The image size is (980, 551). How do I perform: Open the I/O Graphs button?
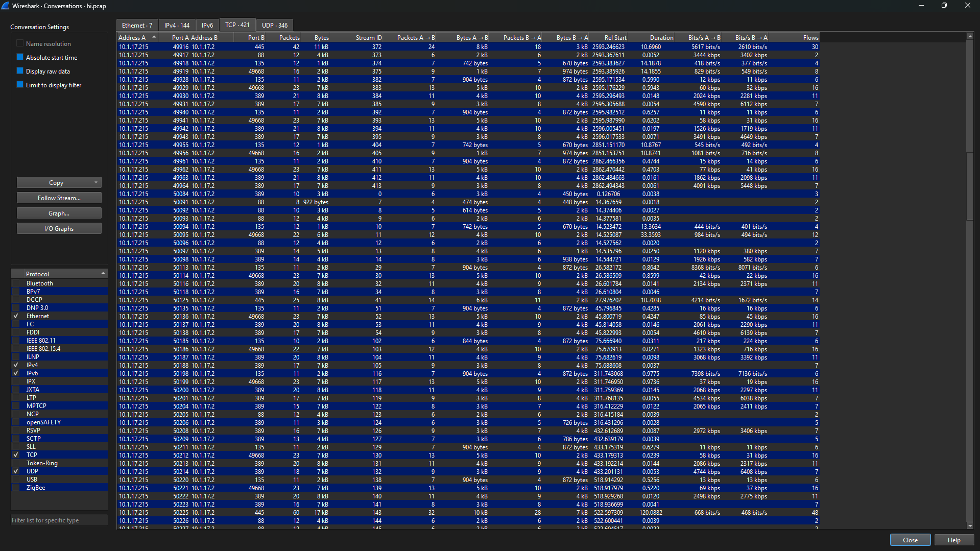[x=59, y=229]
